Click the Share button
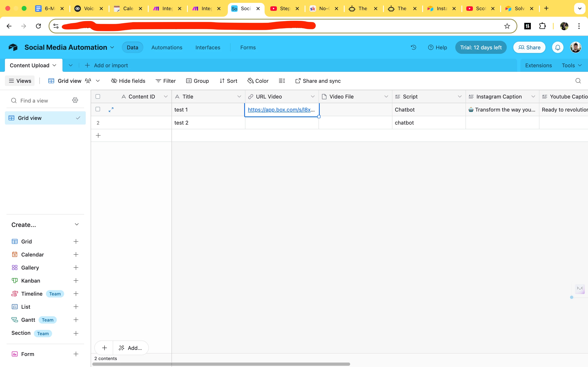 [x=529, y=47]
